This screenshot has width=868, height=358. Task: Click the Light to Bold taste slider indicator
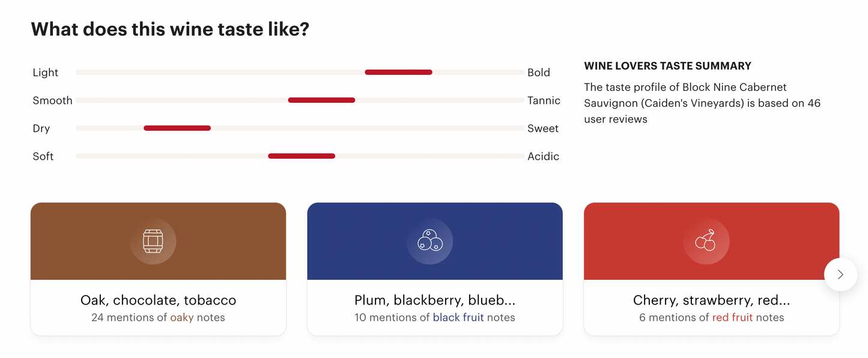(x=398, y=72)
